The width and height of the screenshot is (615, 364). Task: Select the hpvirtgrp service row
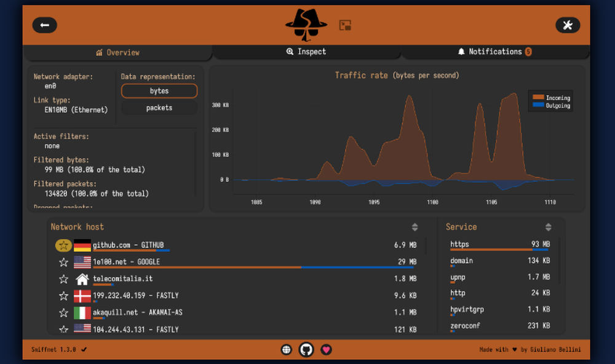click(499, 310)
